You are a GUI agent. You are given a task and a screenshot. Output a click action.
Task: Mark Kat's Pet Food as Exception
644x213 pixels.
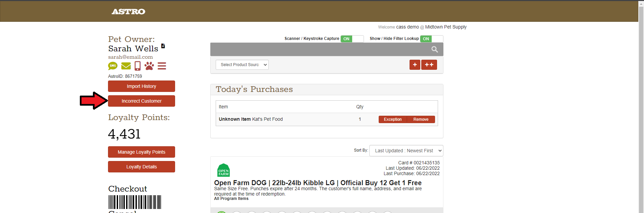[x=392, y=119]
